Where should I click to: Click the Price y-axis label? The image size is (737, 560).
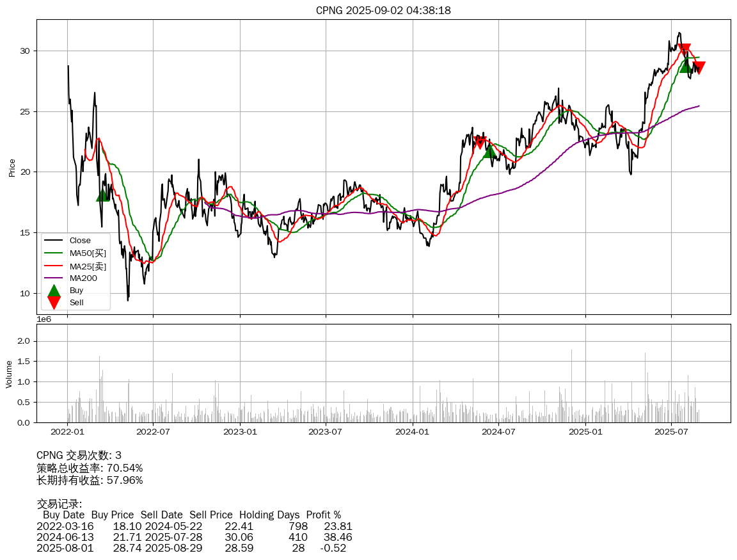(12, 167)
